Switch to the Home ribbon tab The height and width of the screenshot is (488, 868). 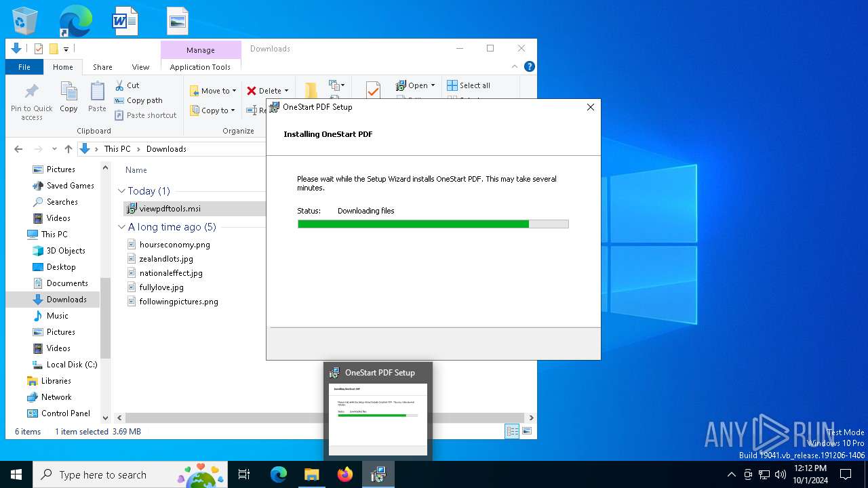pyautogui.click(x=63, y=67)
